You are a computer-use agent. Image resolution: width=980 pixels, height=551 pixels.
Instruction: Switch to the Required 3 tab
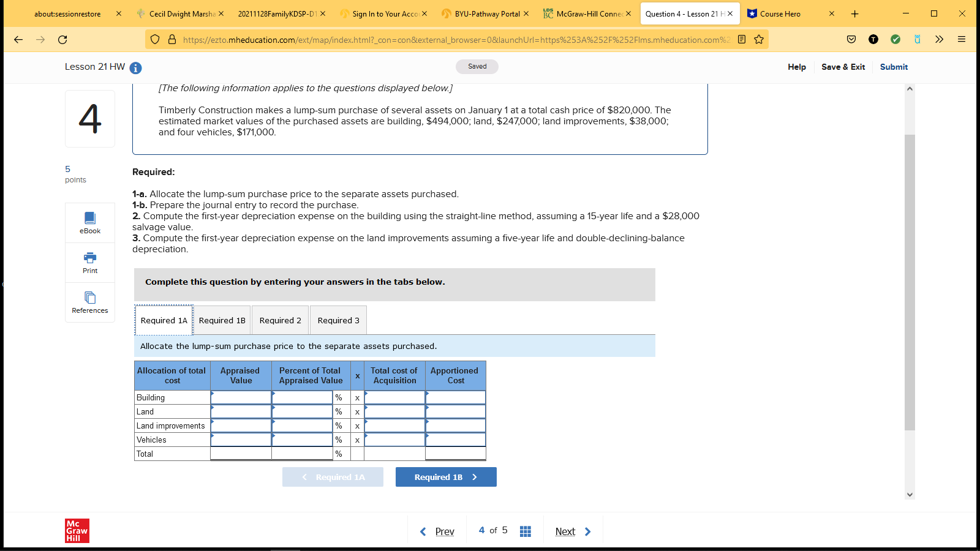point(337,320)
